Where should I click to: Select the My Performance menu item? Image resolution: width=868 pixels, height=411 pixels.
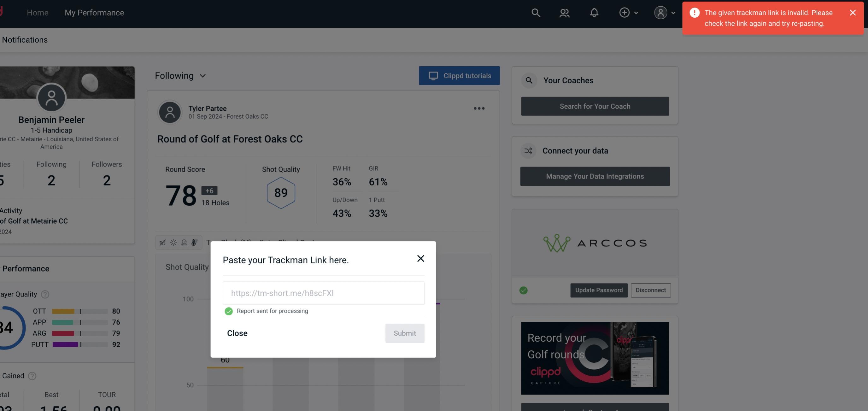point(94,12)
